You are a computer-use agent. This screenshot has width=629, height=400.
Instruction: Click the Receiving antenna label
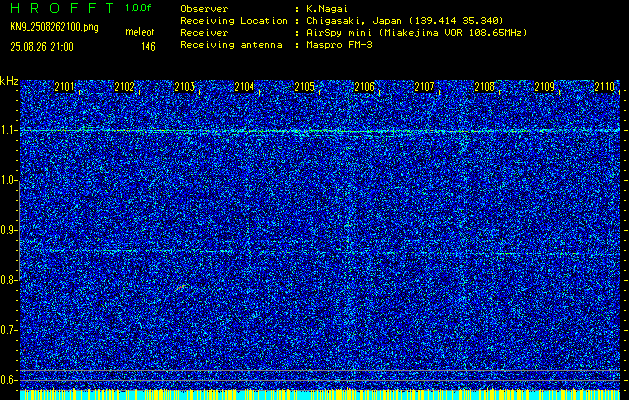[x=231, y=45]
